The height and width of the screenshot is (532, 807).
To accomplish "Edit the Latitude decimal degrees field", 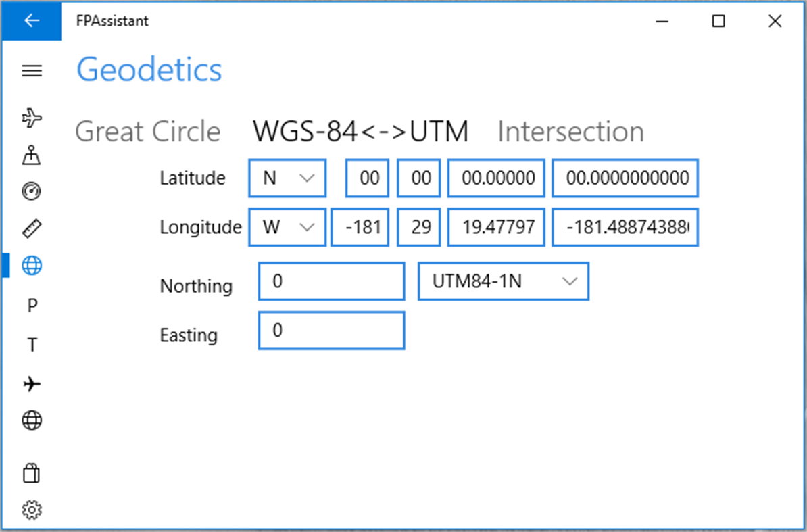I will [625, 178].
